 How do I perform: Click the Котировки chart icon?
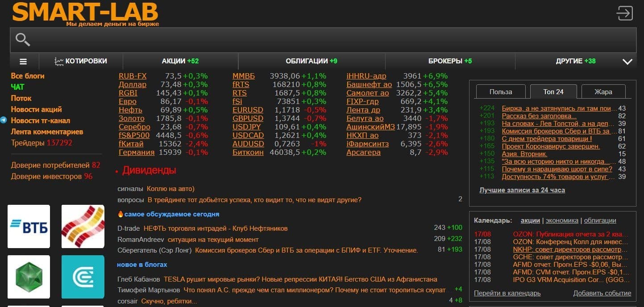click(59, 61)
